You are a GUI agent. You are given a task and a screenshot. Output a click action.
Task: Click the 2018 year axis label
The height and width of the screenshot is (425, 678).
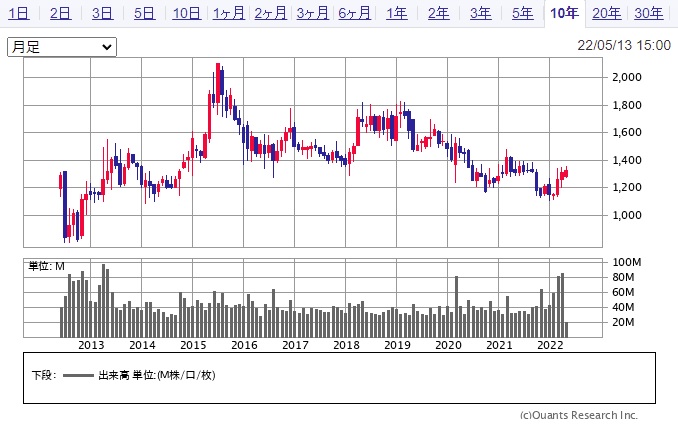(346, 345)
